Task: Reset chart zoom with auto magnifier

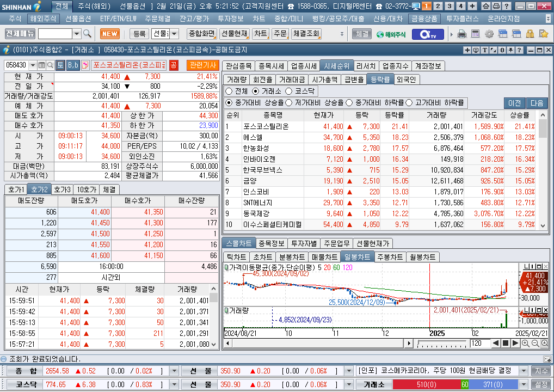Action: pyautogui.click(x=544, y=343)
